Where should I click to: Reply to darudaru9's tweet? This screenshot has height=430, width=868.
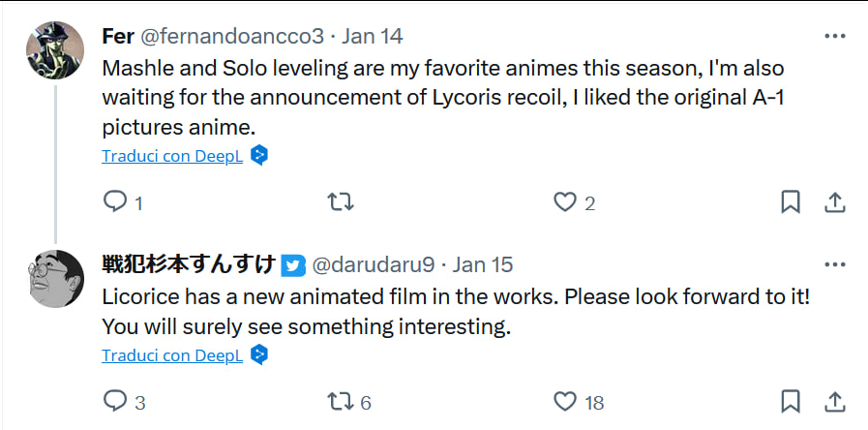[115, 401]
